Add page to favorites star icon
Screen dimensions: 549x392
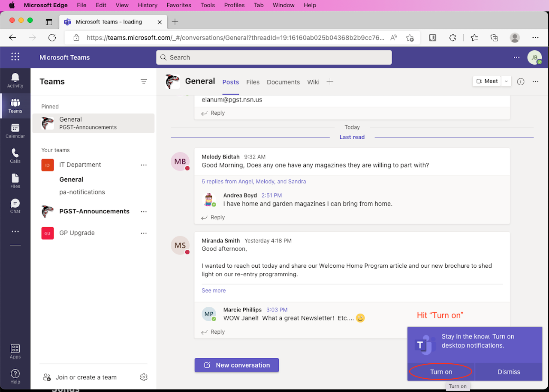point(410,38)
